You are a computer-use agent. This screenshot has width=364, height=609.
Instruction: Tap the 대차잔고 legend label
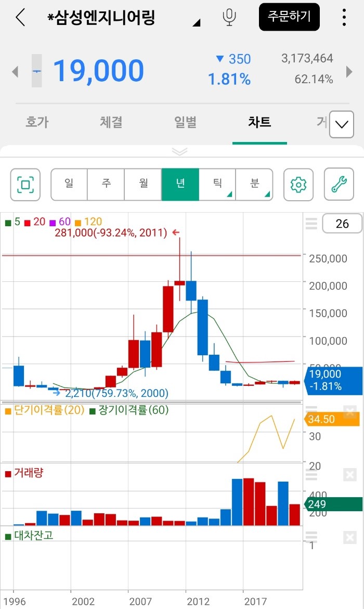(x=29, y=536)
